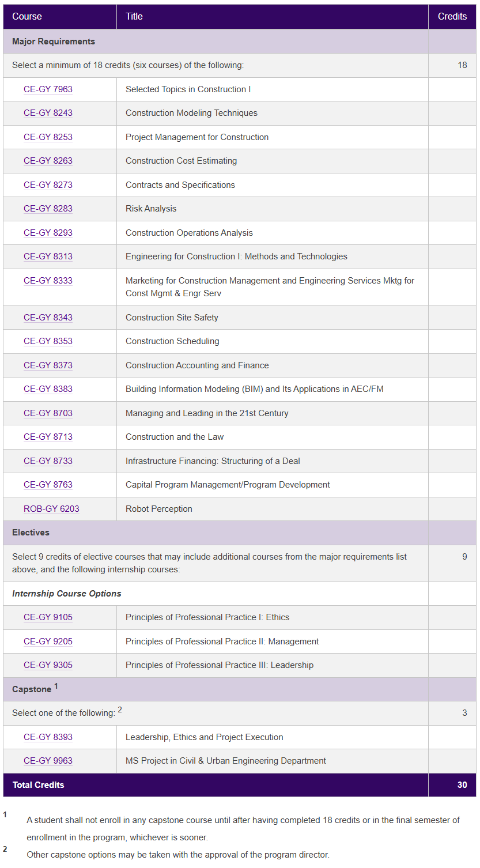Click the Credits column header

tap(452, 16)
